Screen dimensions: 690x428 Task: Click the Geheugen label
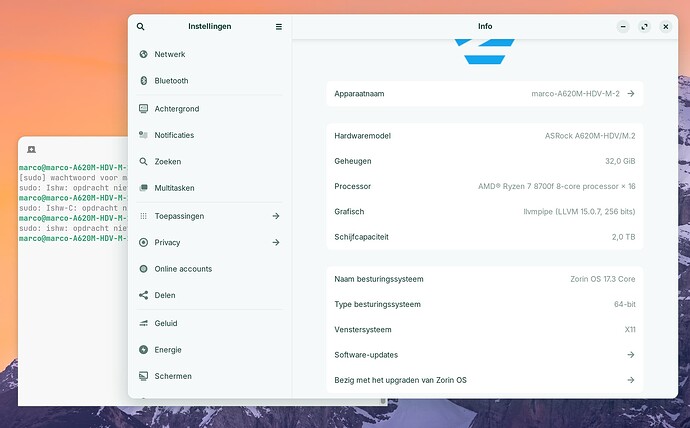click(x=353, y=161)
